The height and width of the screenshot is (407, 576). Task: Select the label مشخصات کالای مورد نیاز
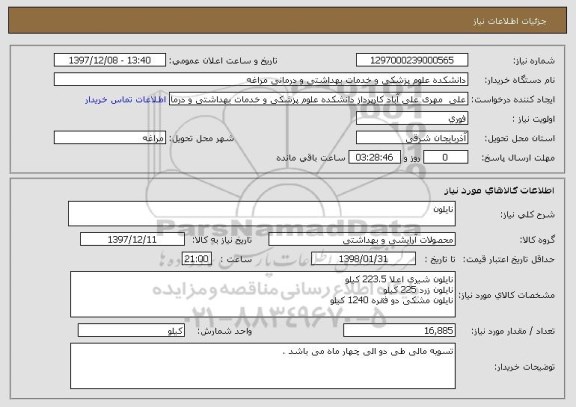tap(507, 295)
